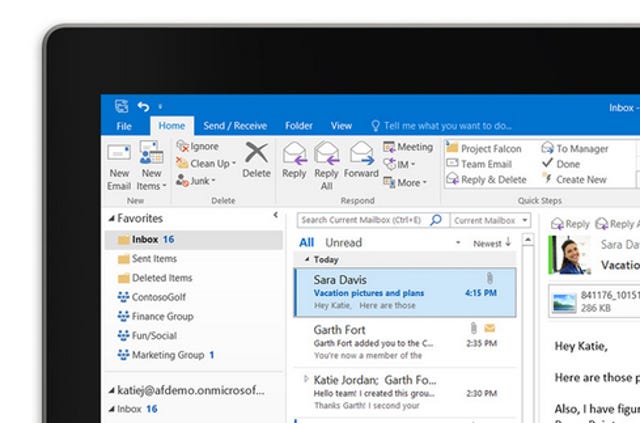
Task: Click Create New quick step
Action: pyautogui.click(x=574, y=179)
